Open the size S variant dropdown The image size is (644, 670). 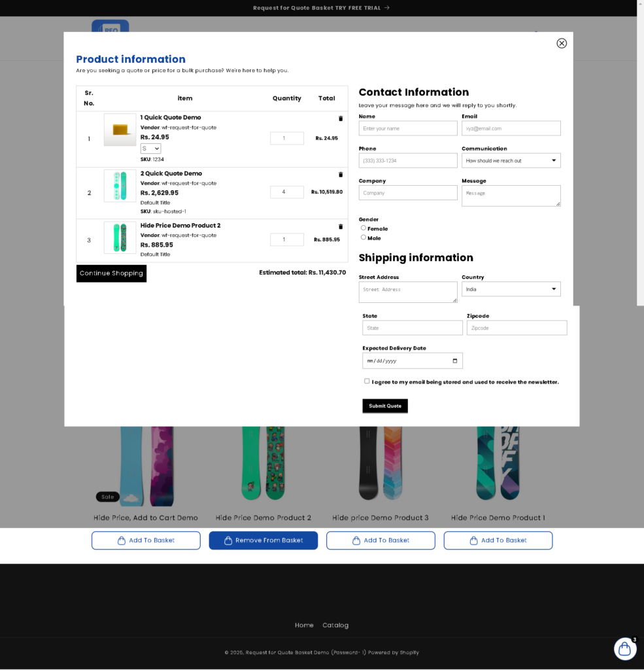point(150,149)
